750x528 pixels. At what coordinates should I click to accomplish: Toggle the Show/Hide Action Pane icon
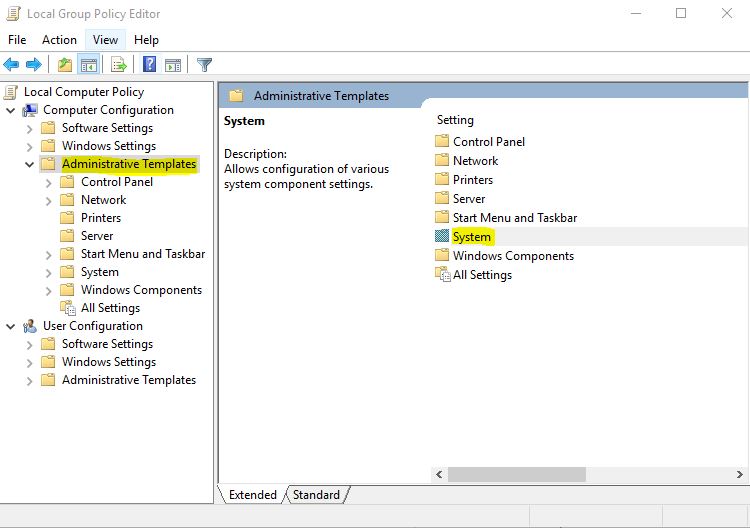point(173,65)
